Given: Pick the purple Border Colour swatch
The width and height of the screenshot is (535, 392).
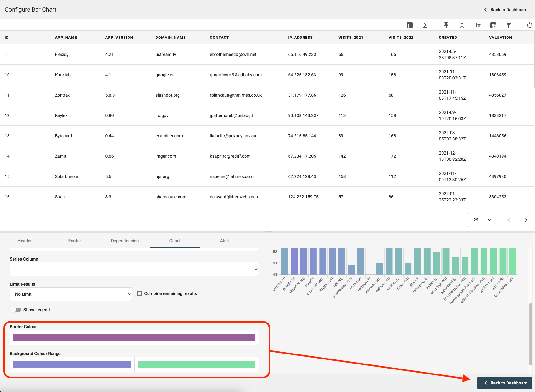Looking at the screenshot, I should coord(134,338).
